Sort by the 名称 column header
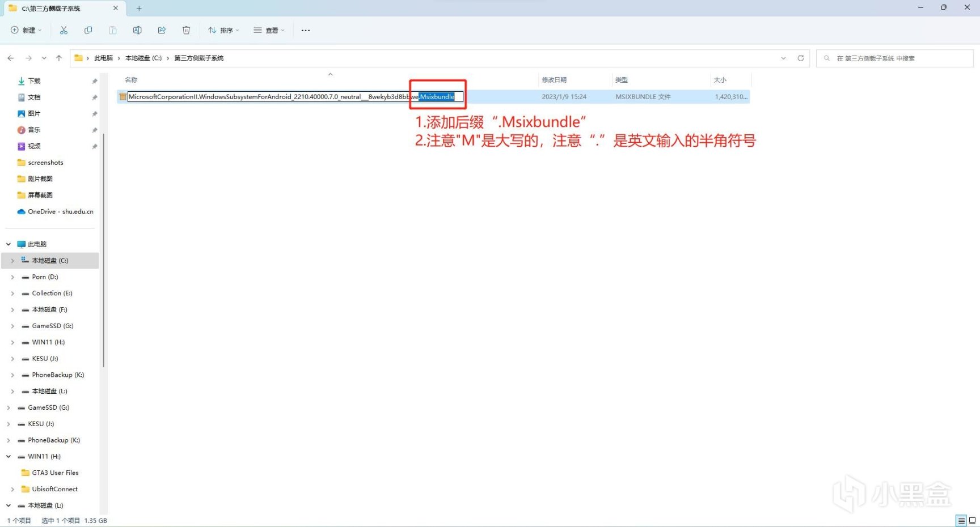The width and height of the screenshot is (980, 527). click(131, 80)
